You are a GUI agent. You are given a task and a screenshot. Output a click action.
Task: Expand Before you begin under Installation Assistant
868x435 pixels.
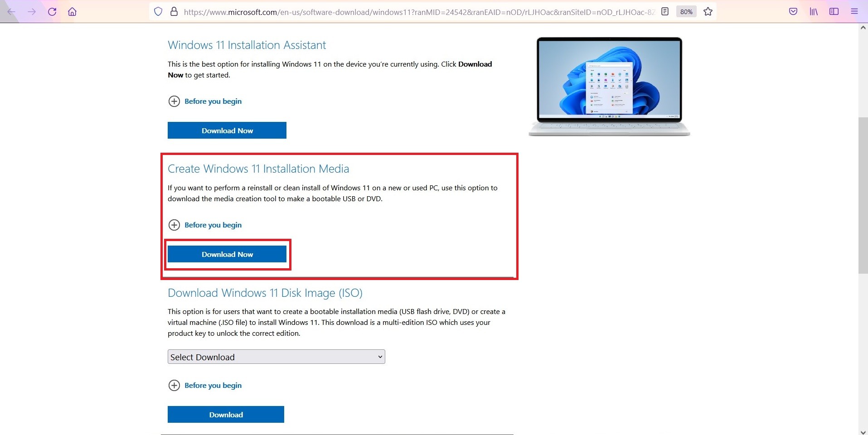[x=205, y=101]
